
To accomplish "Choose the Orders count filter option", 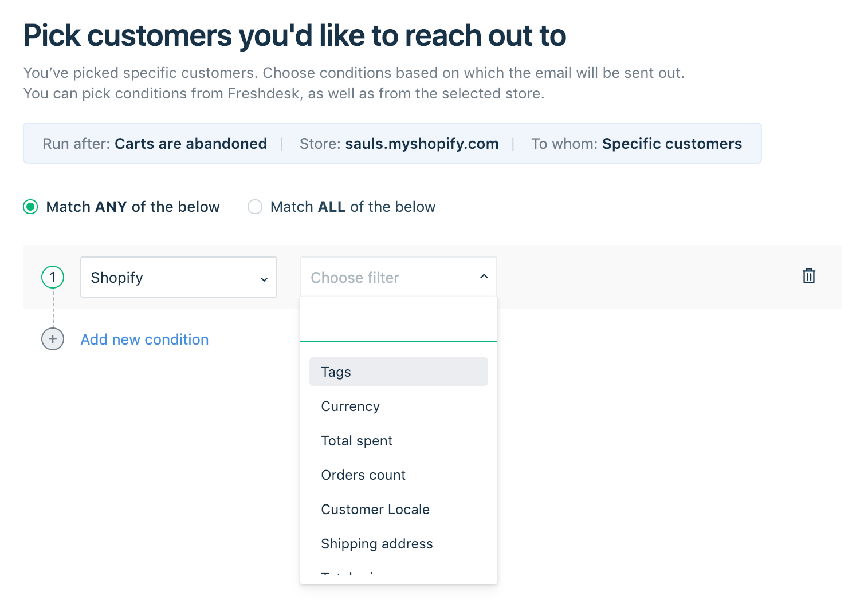I will pos(399,475).
